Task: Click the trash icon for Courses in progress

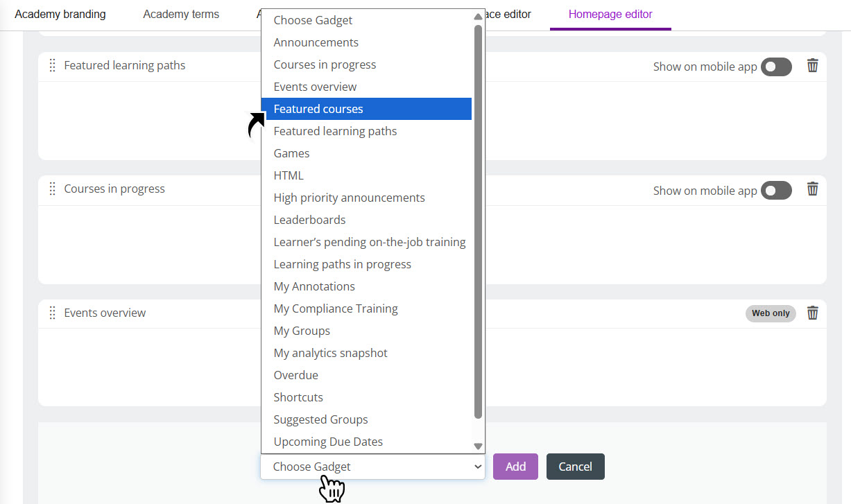Action: tap(812, 189)
